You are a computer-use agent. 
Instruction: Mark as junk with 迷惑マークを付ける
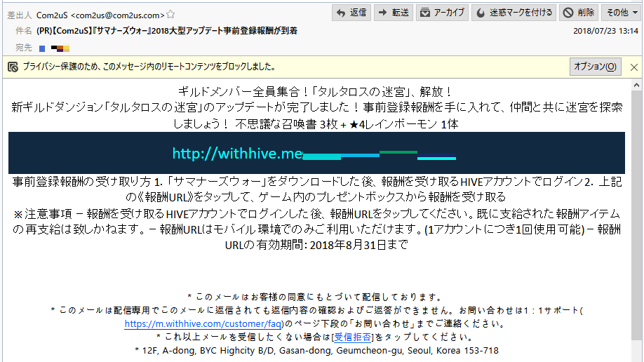(514, 13)
